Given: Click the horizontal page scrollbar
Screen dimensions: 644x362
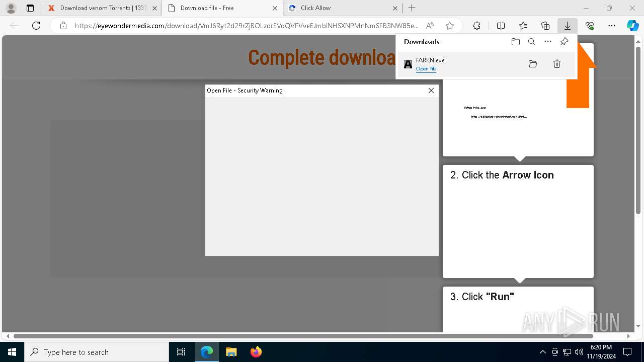Looking at the screenshot, I should [304, 336].
